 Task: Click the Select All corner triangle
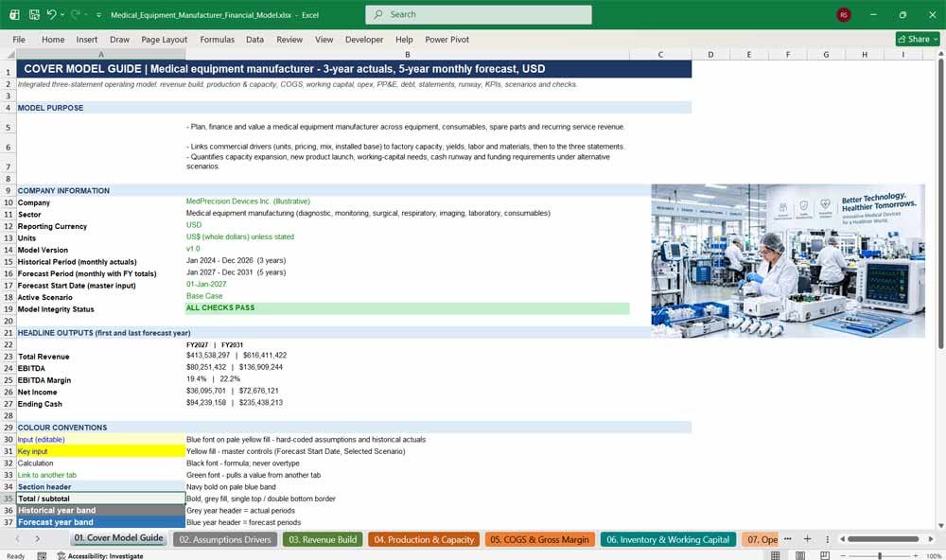coord(9,54)
